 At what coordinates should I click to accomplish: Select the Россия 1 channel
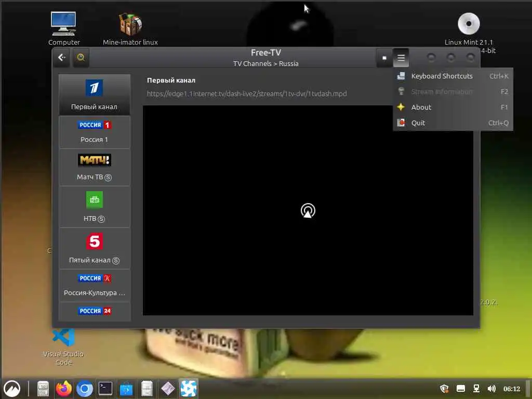(95, 132)
